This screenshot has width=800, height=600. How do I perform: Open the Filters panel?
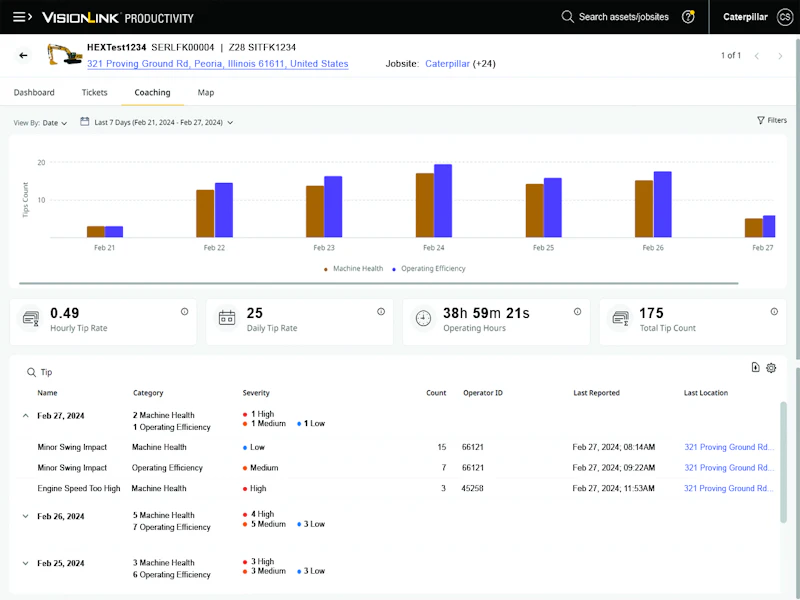tap(770, 120)
